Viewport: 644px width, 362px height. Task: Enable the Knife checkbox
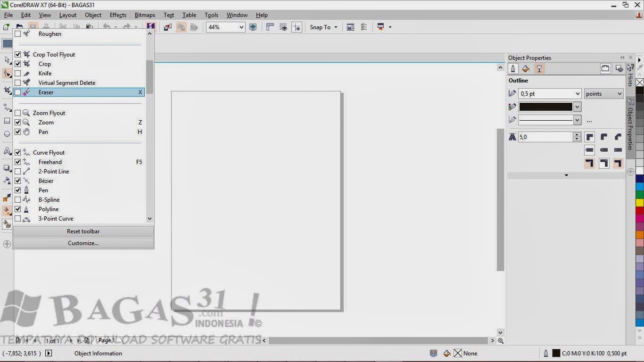point(18,74)
